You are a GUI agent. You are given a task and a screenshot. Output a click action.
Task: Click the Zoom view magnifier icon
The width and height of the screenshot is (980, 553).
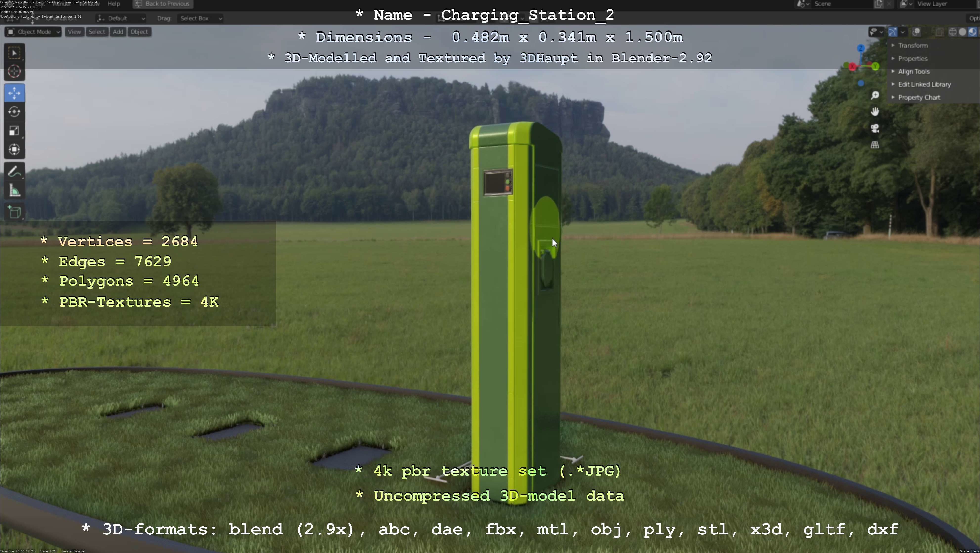pos(875,95)
